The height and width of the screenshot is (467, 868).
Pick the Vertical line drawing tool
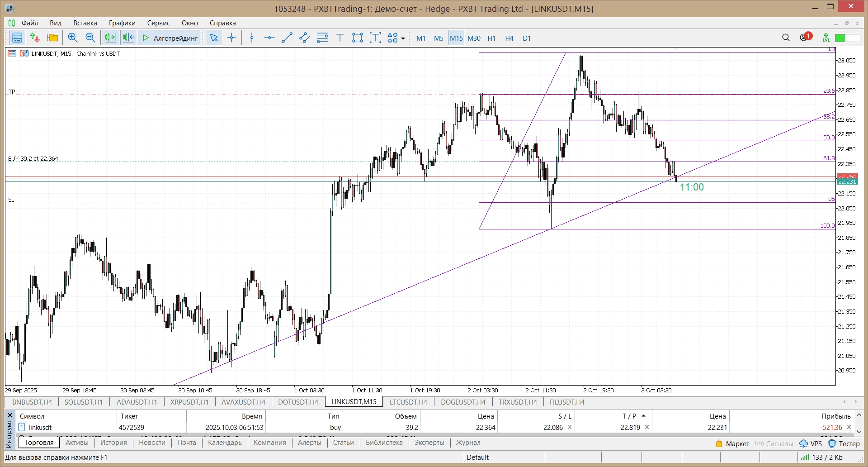tap(252, 38)
